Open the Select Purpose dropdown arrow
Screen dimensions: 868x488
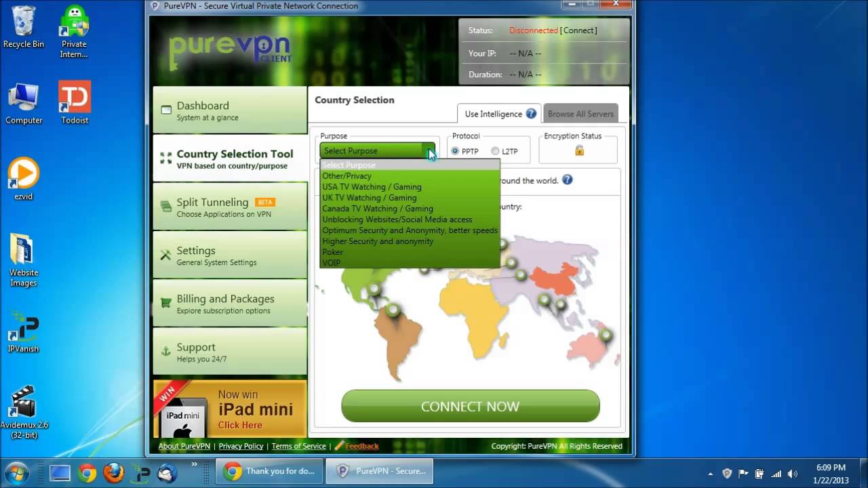pos(429,150)
